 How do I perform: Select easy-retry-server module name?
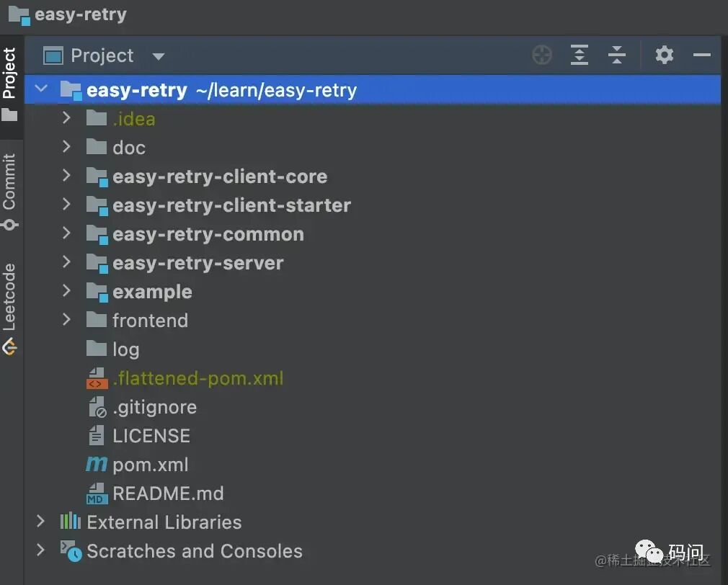197,263
